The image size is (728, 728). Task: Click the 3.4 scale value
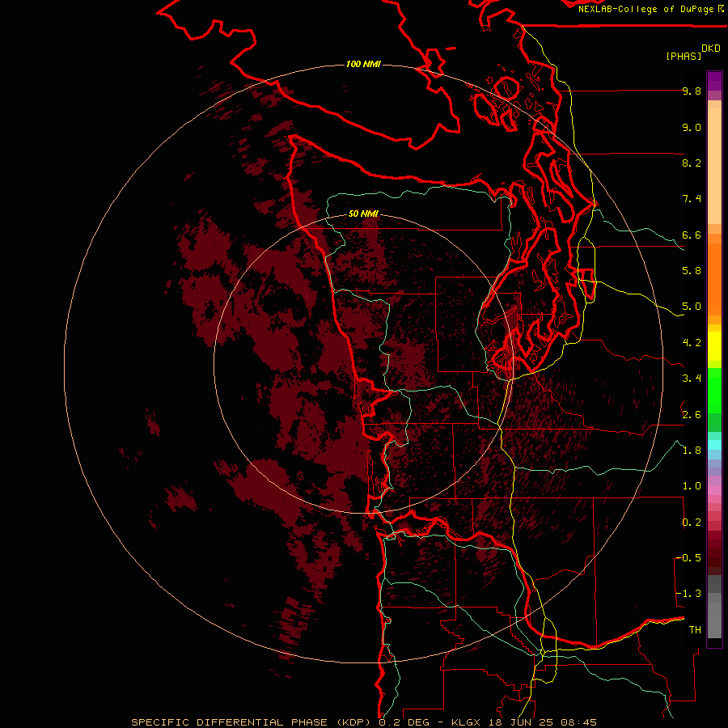[692, 379]
